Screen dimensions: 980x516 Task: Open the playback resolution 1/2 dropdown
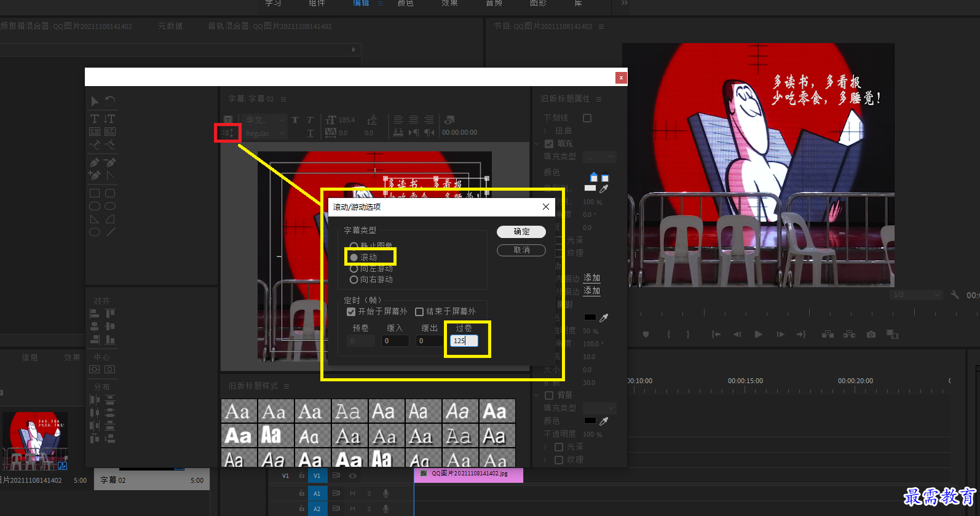pyautogui.click(x=916, y=295)
